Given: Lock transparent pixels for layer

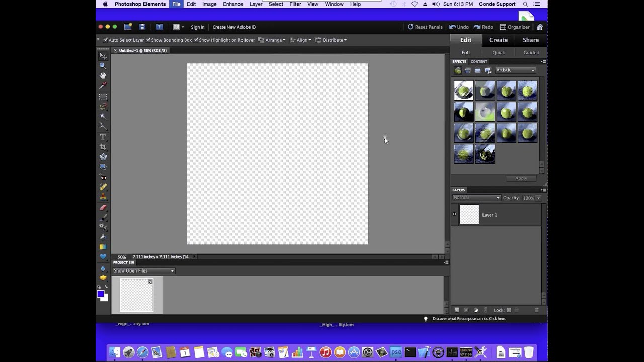Looking at the screenshot, I should click(509, 310).
